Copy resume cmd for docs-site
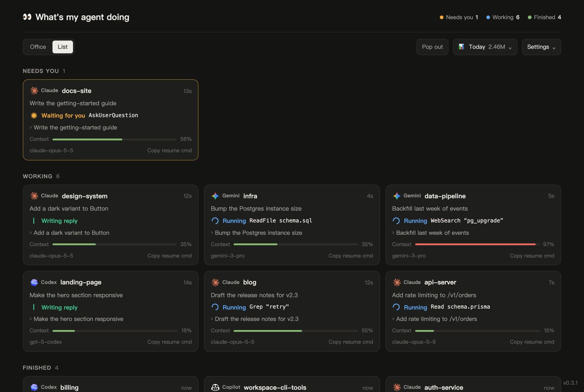The image size is (584, 392). (169, 150)
